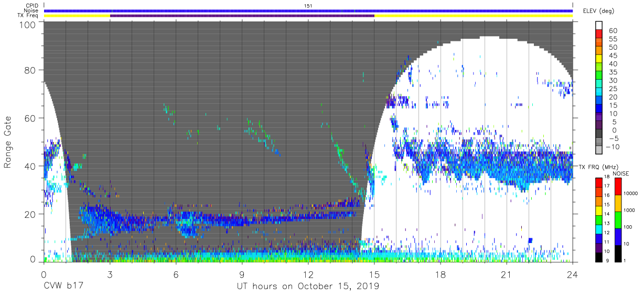Image resolution: width=644 pixels, height=297 pixels.
Task: Click the blue Noise strip above the plot
Action: pyautogui.click(x=308, y=10)
